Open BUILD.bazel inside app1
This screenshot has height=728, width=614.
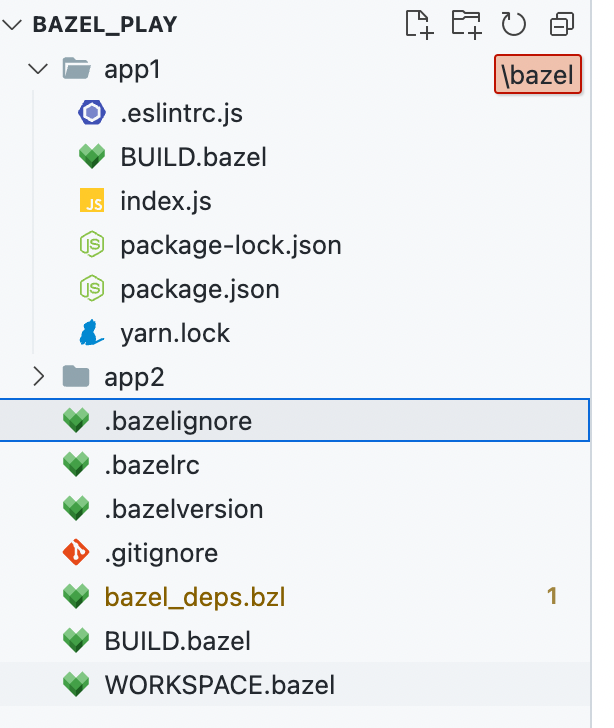tap(193, 157)
